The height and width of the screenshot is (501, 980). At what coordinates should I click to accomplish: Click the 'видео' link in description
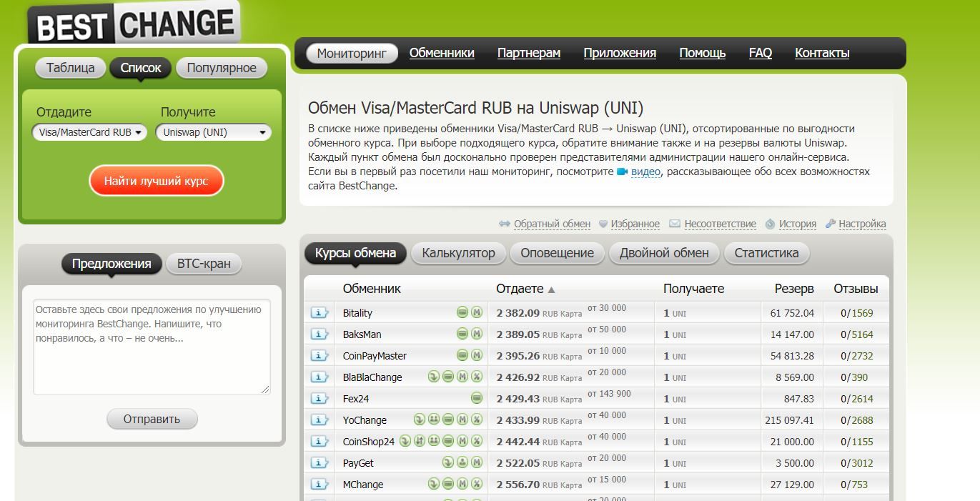pyautogui.click(x=646, y=172)
